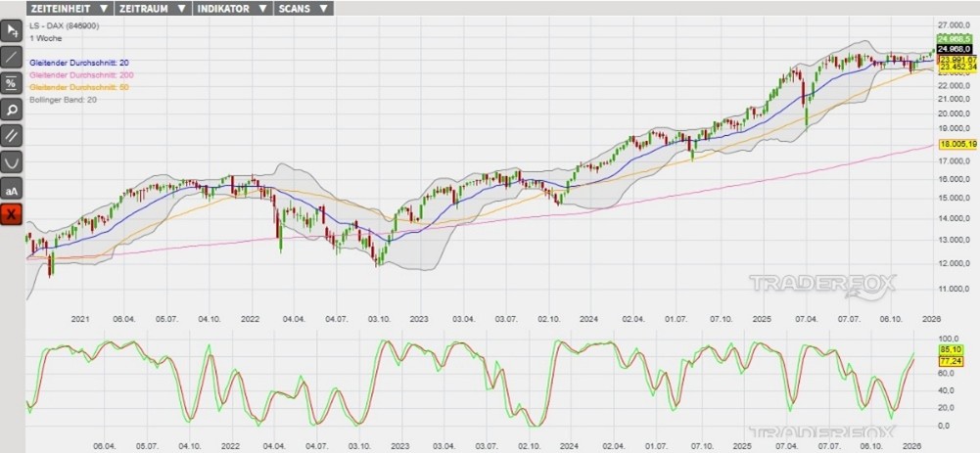
Task: Open the Indikator dropdown
Action: point(231,8)
